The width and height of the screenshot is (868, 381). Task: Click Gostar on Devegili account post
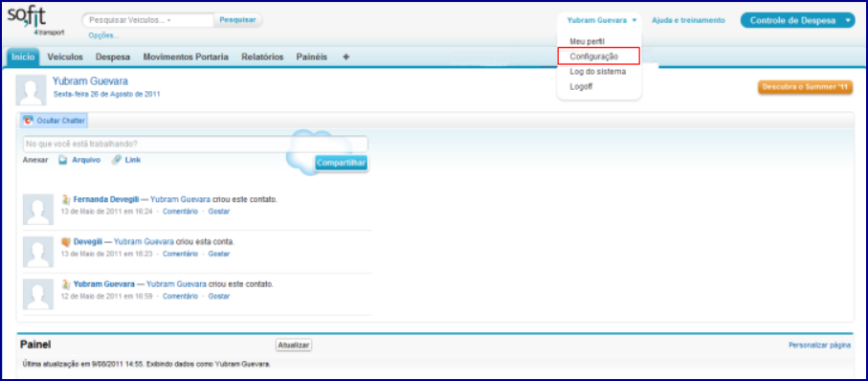pyautogui.click(x=218, y=254)
